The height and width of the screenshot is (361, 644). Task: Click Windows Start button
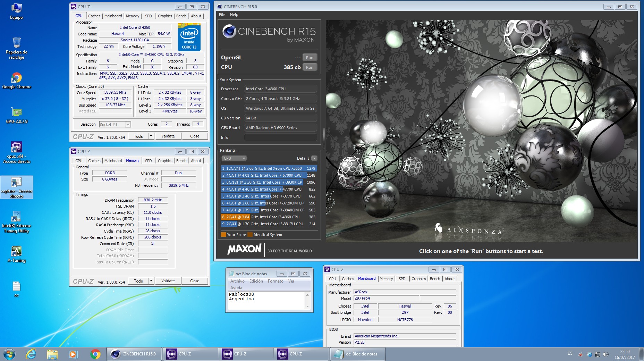point(9,354)
